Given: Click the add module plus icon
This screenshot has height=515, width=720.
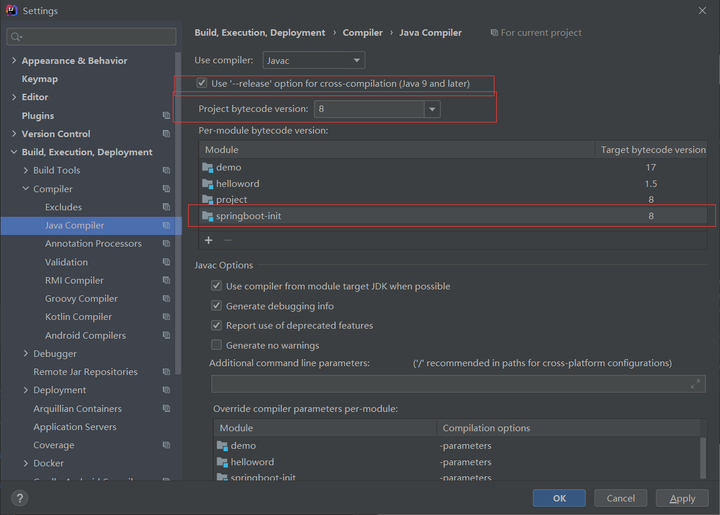Looking at the screenshot, I should coord(208,240).
